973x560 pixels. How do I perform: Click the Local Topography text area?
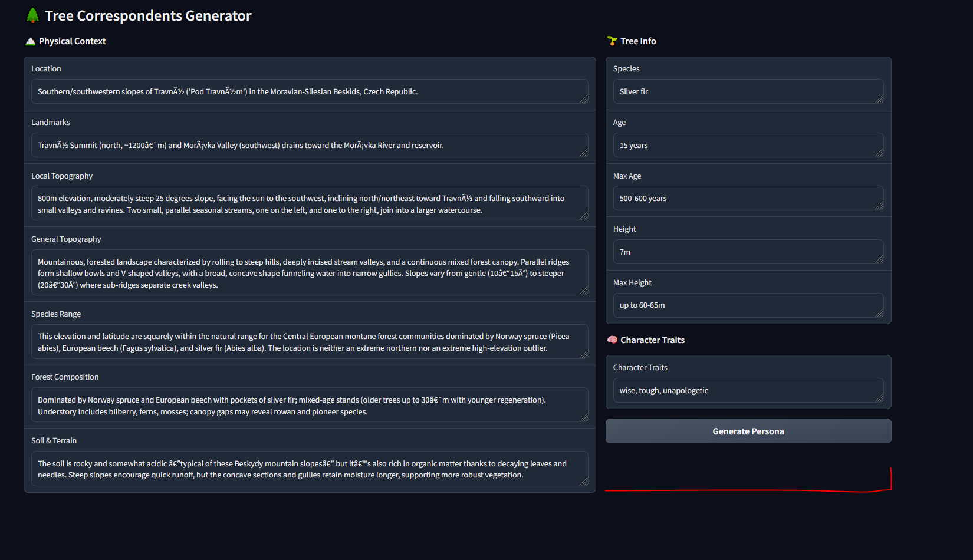[x=309, y=204]
